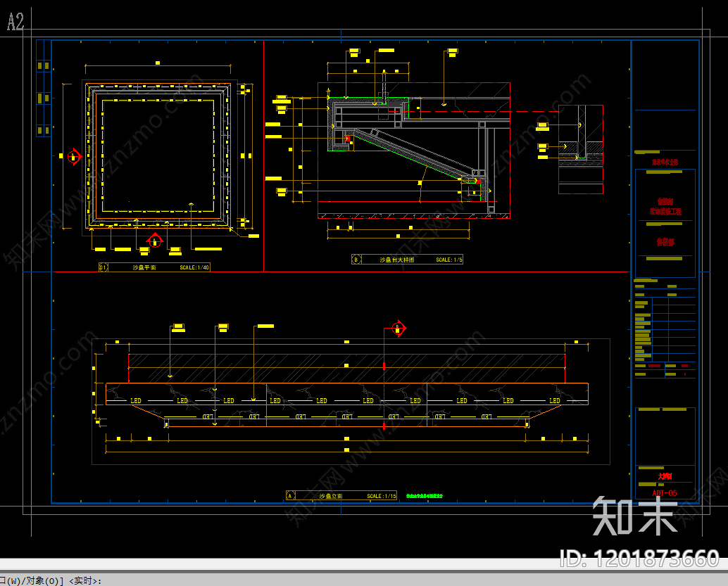Select the red section marker above the elevation
The width and height of the screenshot is (728, 586).
coord(398,329)
